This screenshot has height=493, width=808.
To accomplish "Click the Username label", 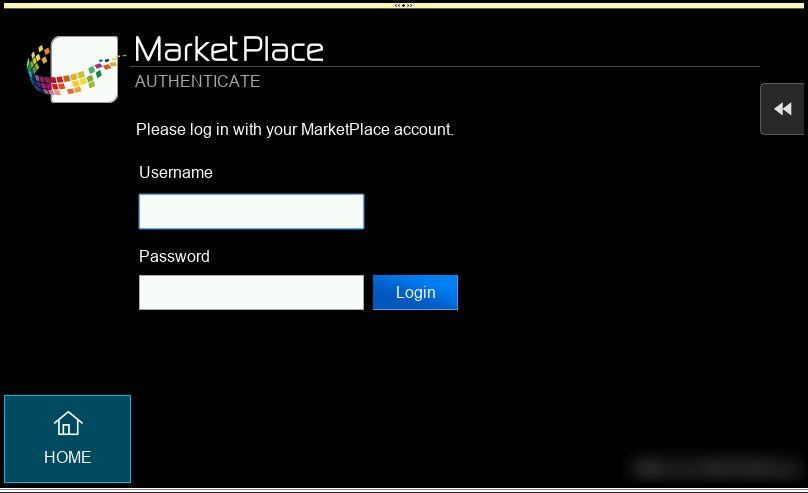I will pyautogui.click(x=176, y=173).
